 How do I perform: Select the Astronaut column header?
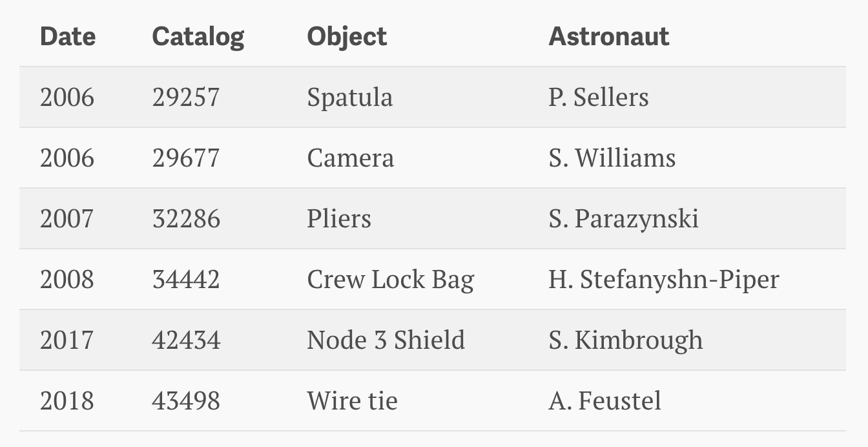tap(609, 36)
